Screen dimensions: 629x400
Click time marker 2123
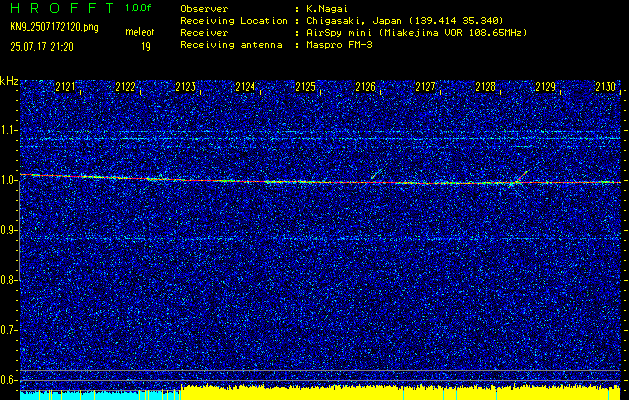click(185, 87)
